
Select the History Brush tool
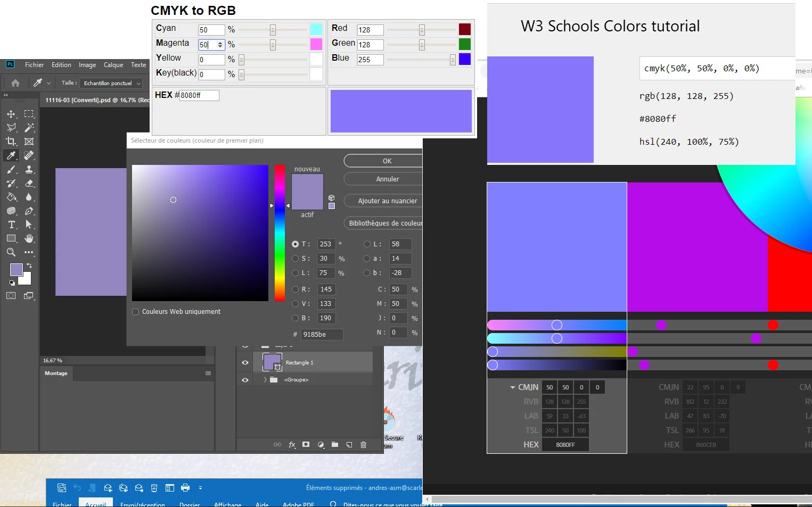tap(11, 183)
